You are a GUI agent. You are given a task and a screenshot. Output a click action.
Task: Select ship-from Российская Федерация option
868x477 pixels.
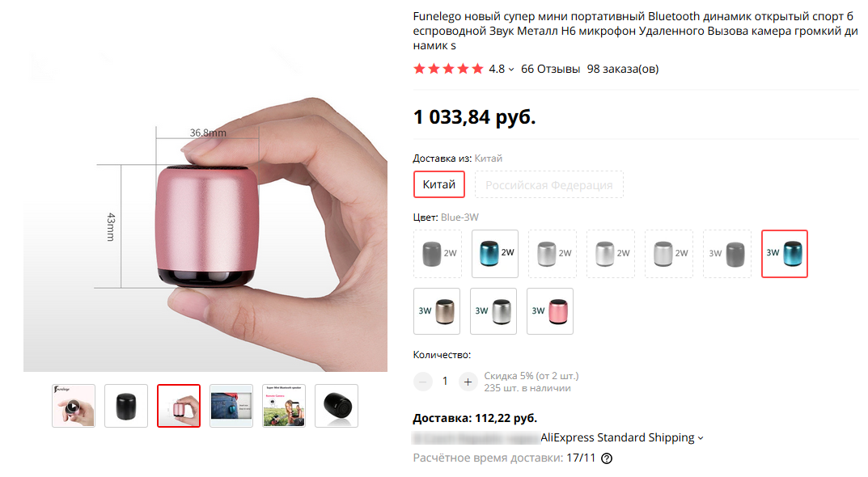coord(548,184)
